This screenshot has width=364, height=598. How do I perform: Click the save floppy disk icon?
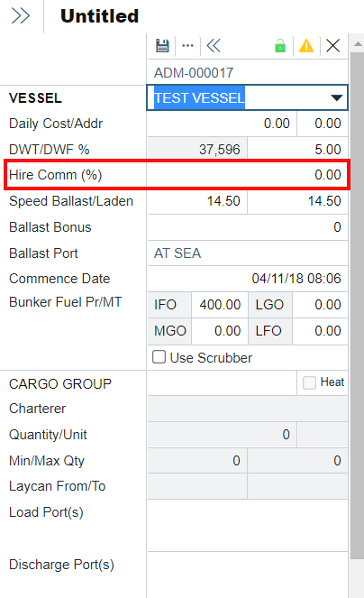(x=163, y=46)
